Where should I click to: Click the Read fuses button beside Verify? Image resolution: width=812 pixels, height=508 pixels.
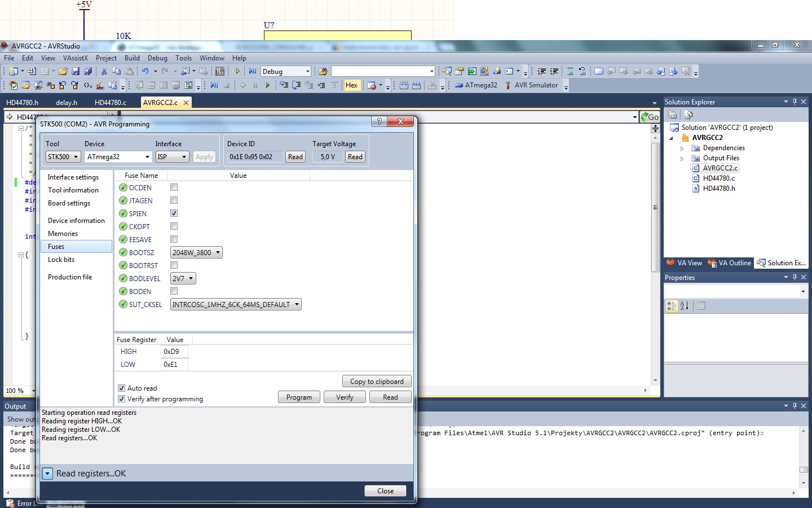point(390,397)
